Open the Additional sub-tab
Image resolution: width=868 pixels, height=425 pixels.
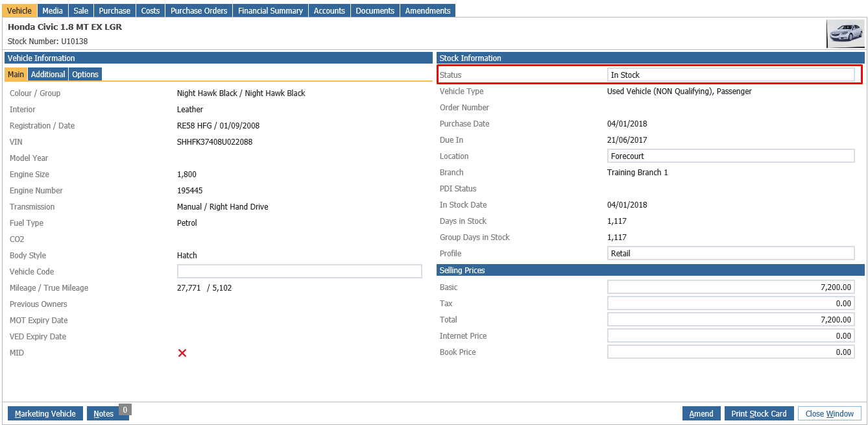[48, 75]
